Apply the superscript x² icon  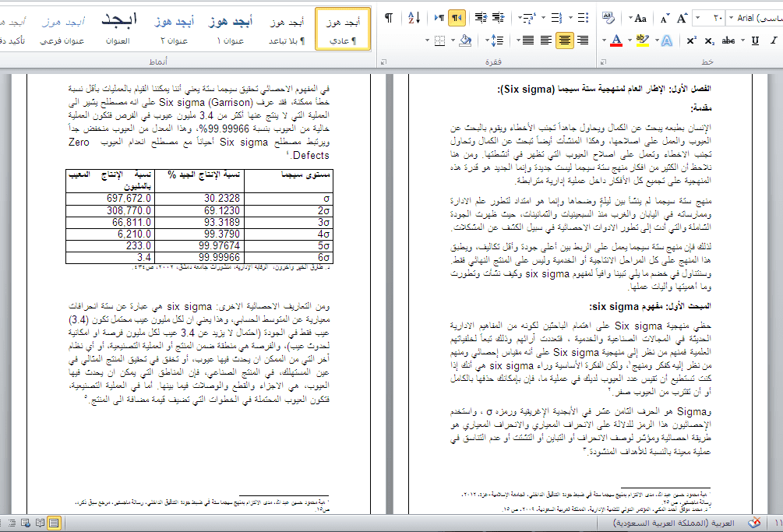coord(692,41)
